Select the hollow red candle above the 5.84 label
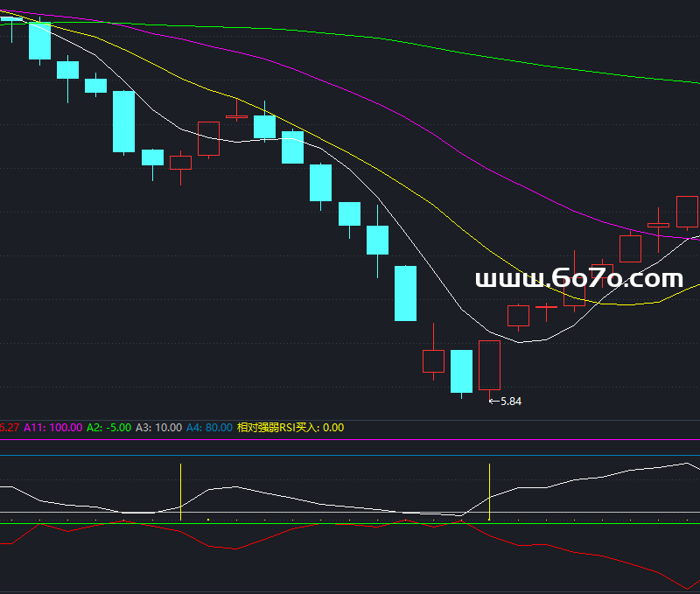The height and width of the screenshot is (594, 700). click(x=489, y=365)
